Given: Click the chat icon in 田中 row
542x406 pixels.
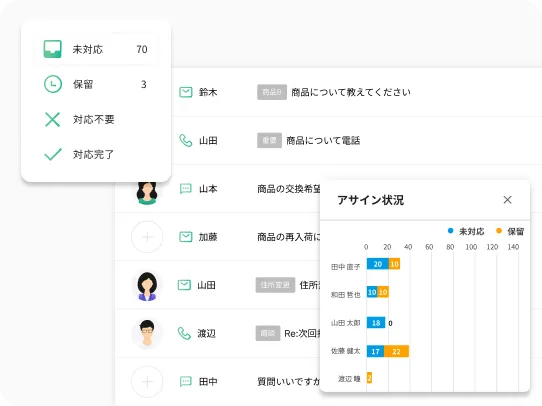Looking at the screenshot, I should click(x=186, y=381).
